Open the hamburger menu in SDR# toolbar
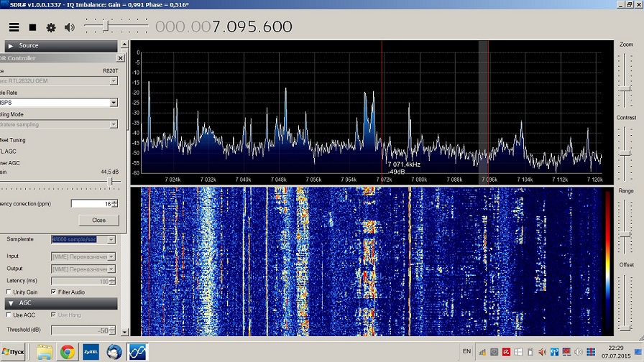This screenshot has width=644, height=362. tap(14, 27)
